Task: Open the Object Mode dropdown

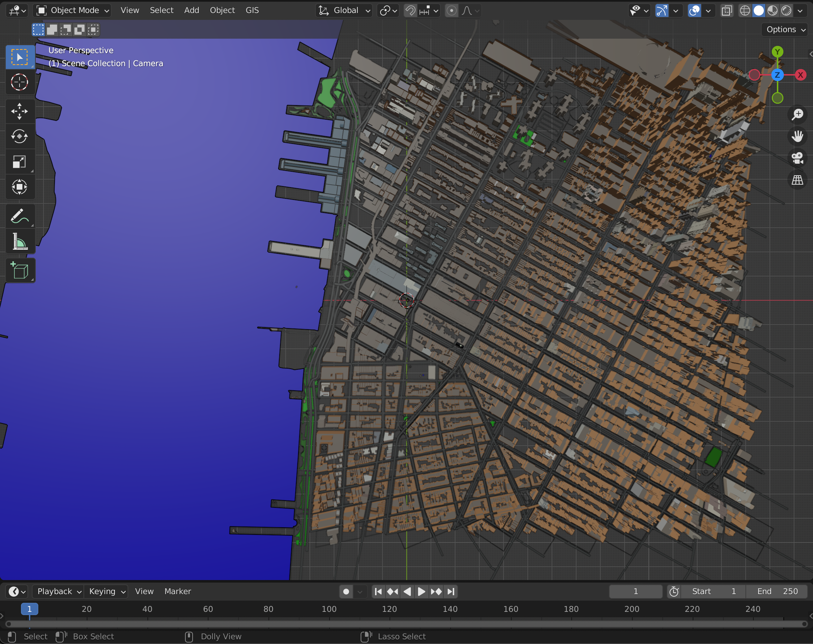Action: click(x=72, y=10)
